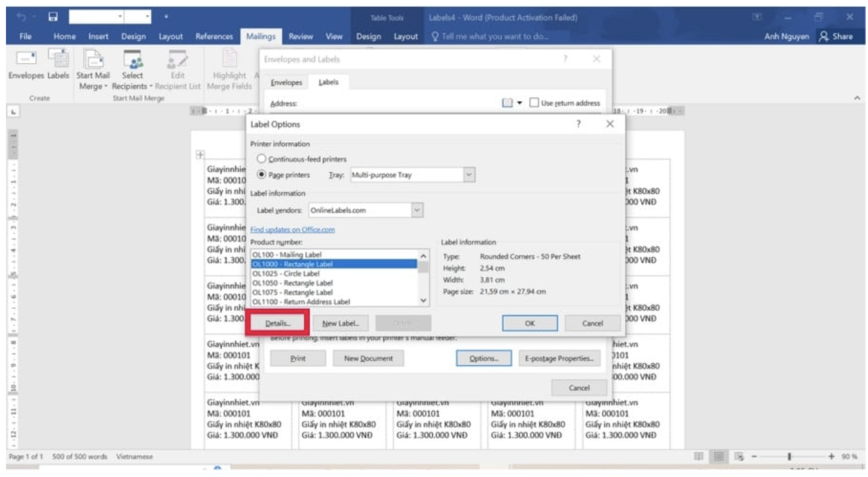Viewport: 868px width, 477px height.
Task: Open the Label vendors dropdown
Action: pyautogui.click(x=416, y=210)
